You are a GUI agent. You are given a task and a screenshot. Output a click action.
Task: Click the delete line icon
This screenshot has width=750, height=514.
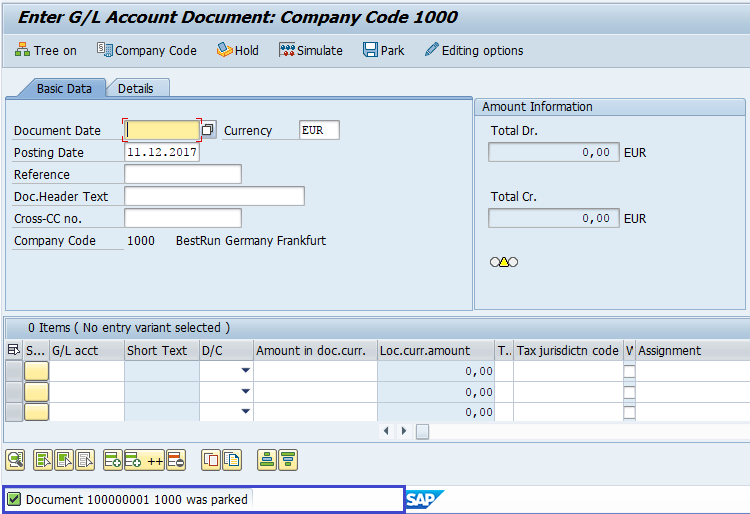coord(176,460)
